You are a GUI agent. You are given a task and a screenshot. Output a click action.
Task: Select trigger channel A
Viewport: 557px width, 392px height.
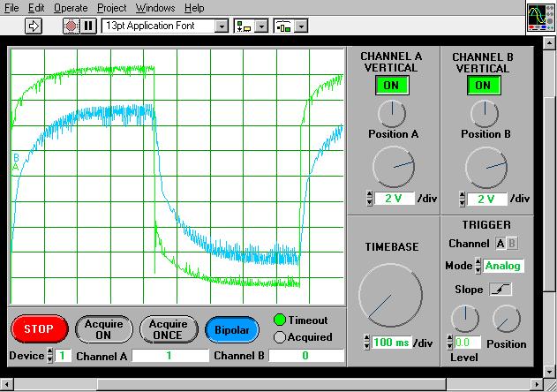[501, 244]
